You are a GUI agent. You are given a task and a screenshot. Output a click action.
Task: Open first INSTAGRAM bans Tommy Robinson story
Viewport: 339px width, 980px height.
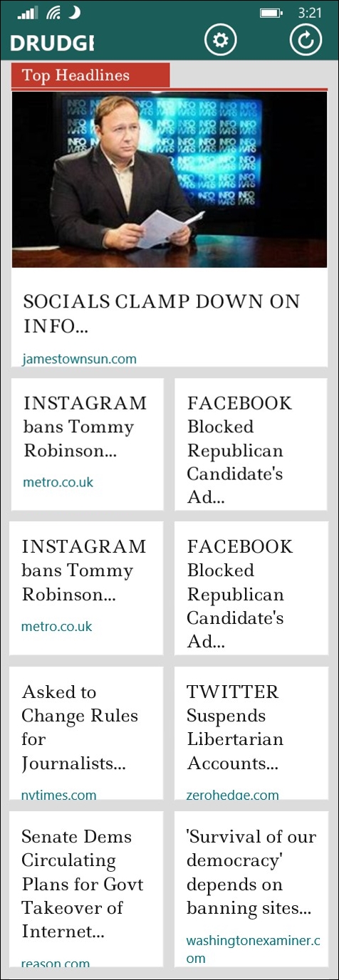click(x=87, y=444)
